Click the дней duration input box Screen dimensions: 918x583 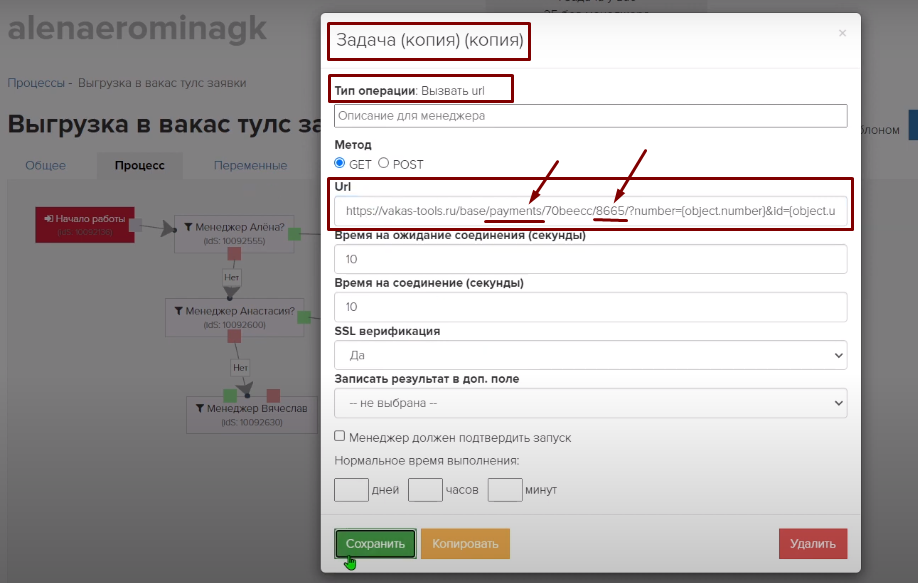tap(351, 490)
